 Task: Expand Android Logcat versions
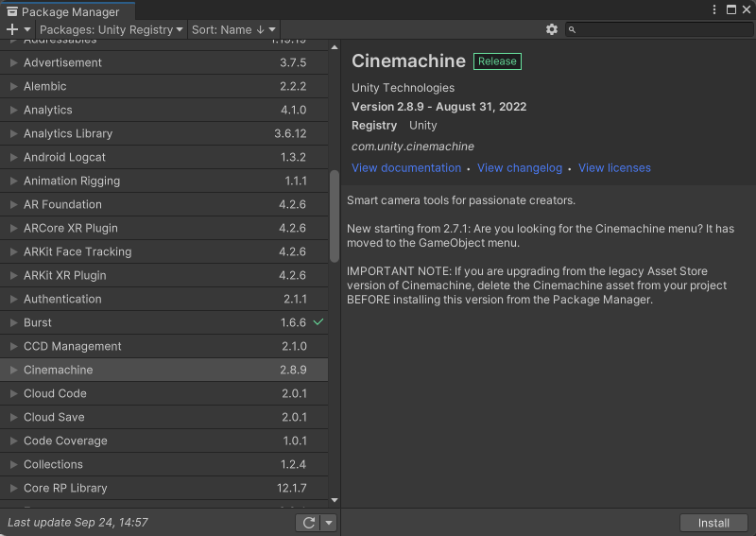[13, 157]
